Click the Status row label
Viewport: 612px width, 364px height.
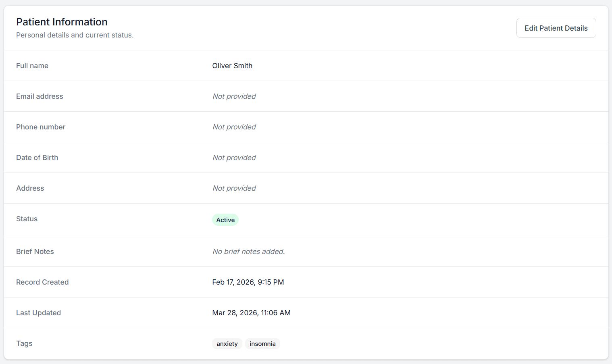[27, 218]
